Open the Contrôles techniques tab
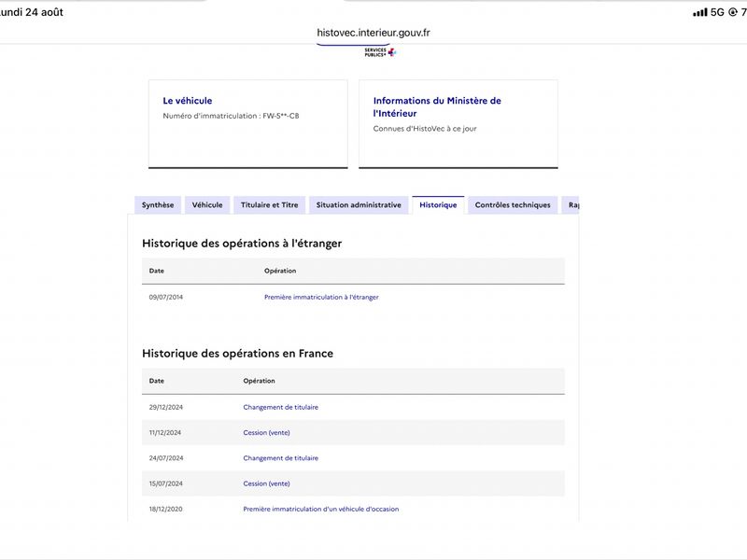The width and height of the screenshot is (747, 560). 513,205
